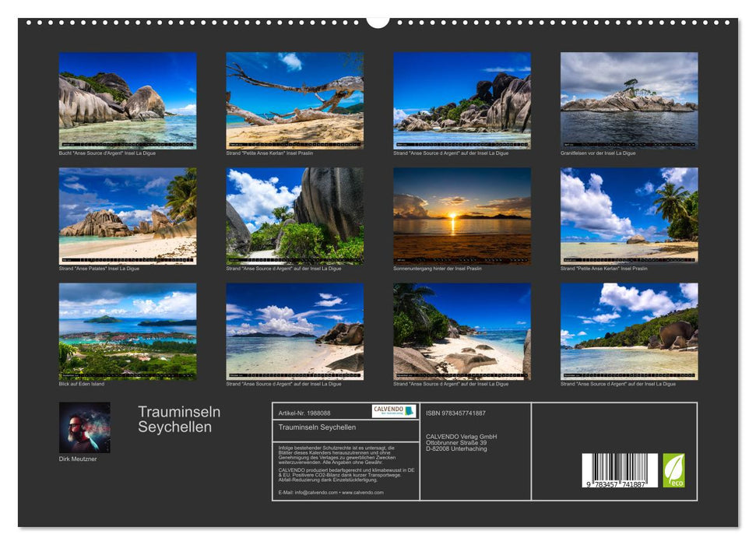Click the Artikel-Nr. 1988088 label
Screen dimensions: 756x545
pyautogui.click(x=304, y=414)
